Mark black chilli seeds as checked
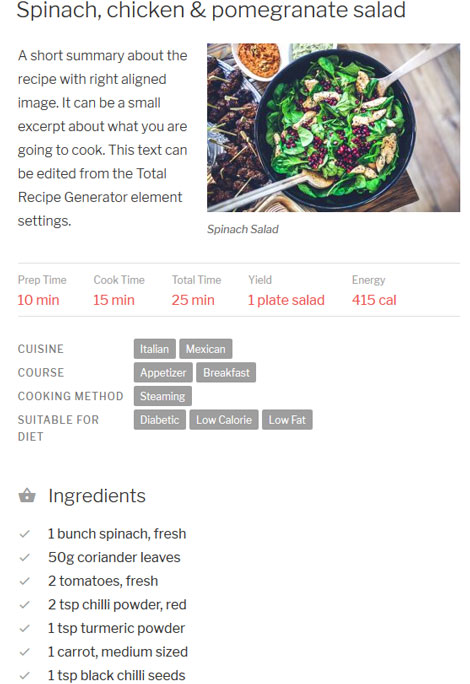The width and height of the screenshot is (470, 684). coord(25,675)
